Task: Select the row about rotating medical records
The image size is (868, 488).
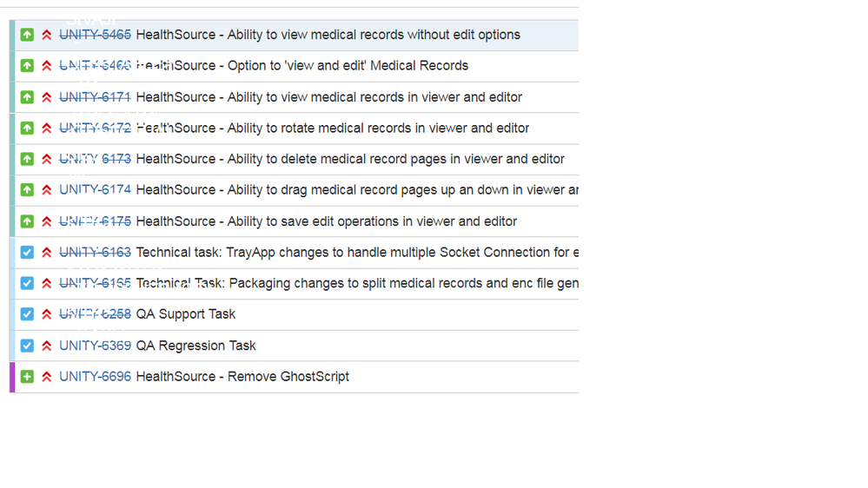Action: tap(294, 129)
